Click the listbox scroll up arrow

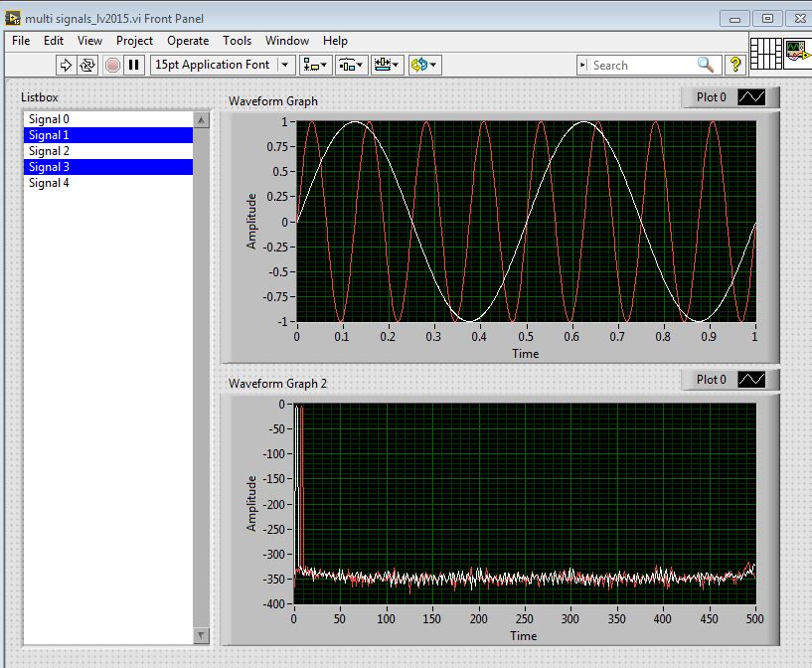point(201,120)
